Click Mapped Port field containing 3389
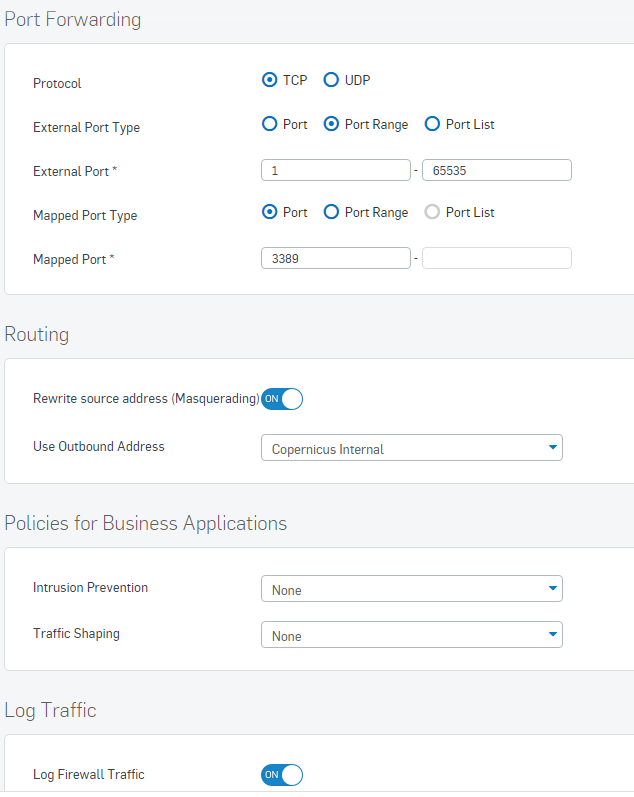The width and height of the screenshot is (634, 797). (x=336, y=258)
